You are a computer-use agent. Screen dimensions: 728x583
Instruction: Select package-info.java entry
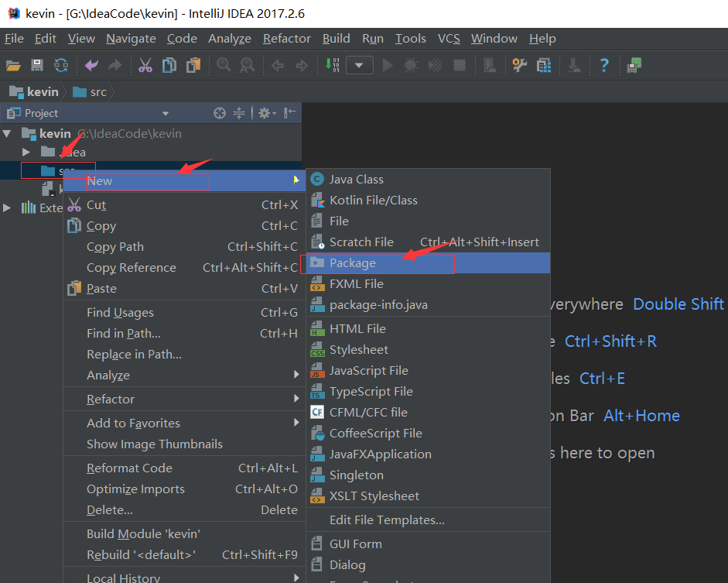tap(428, 305)
